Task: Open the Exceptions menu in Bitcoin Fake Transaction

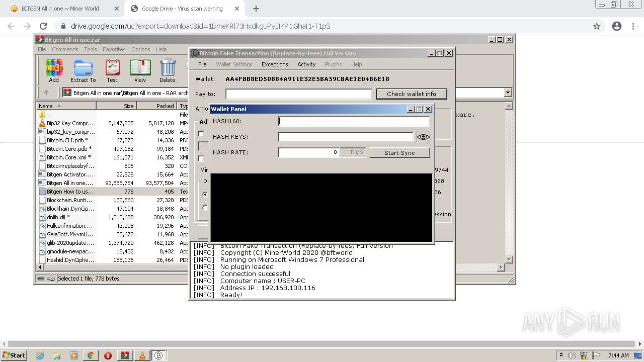Action: coord(275,64)
